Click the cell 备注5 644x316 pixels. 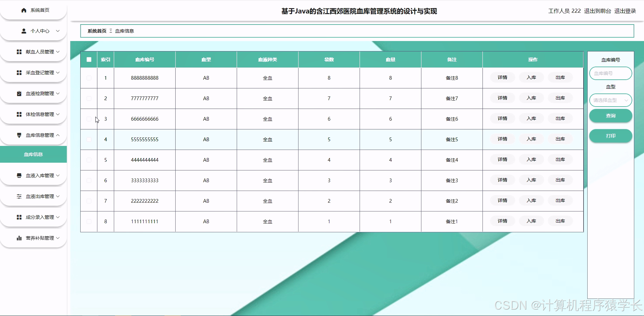click(x=452, y=140)
